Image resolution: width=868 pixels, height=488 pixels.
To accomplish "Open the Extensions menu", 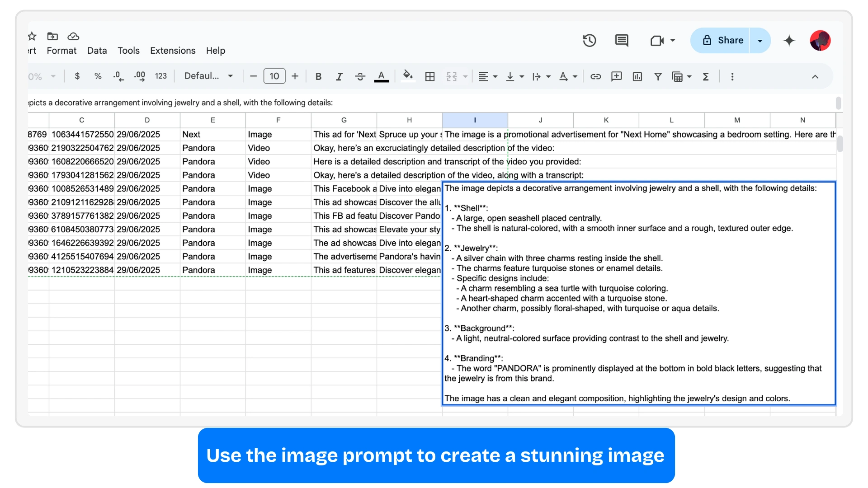I will [173, 51].
